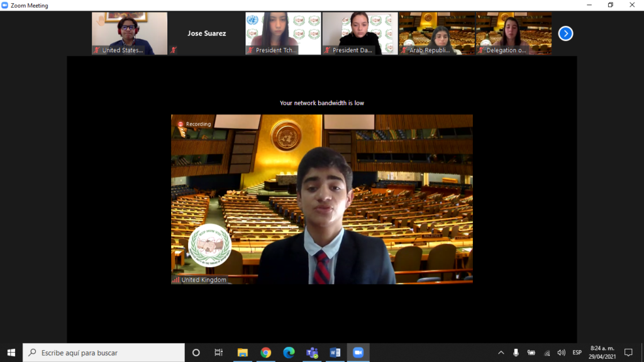The width and height of the screenshot is (644, 362).
Task: Show more participants with the blue arrow
Action: click(565, 33)
